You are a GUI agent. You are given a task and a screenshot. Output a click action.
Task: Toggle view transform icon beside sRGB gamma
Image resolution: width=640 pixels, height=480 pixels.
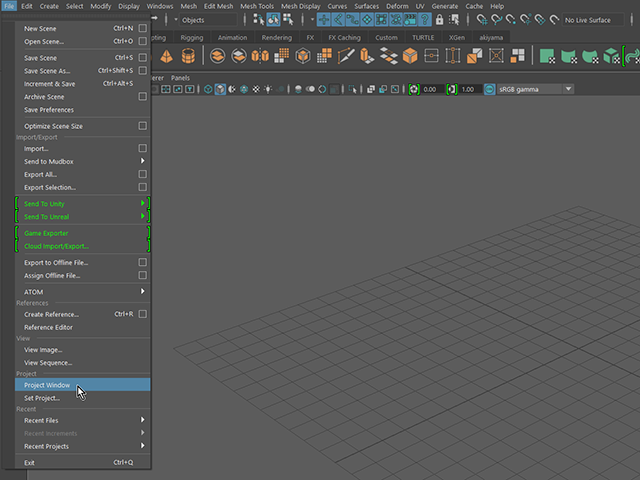coord(489,89)
